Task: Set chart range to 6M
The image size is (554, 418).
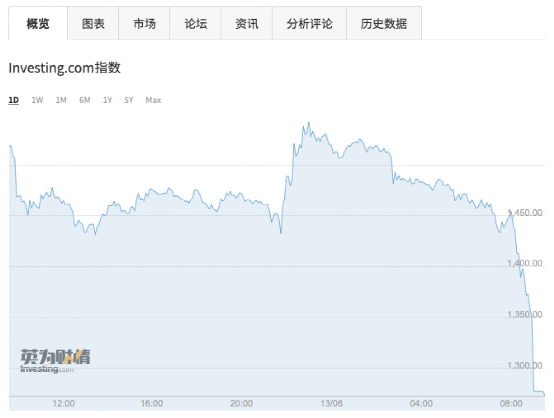Action: 85,100
